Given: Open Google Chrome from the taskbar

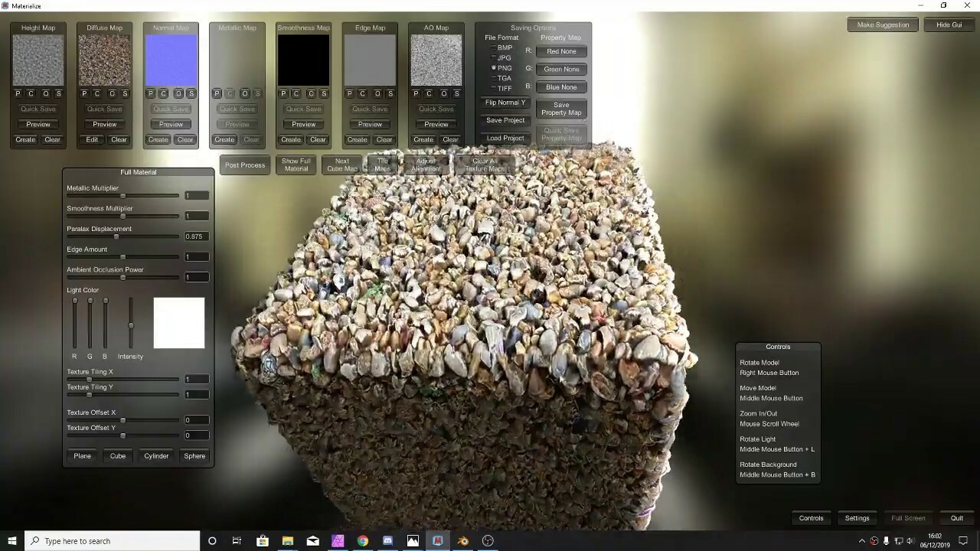Looking at the screenshot, I should coord(363,541).
